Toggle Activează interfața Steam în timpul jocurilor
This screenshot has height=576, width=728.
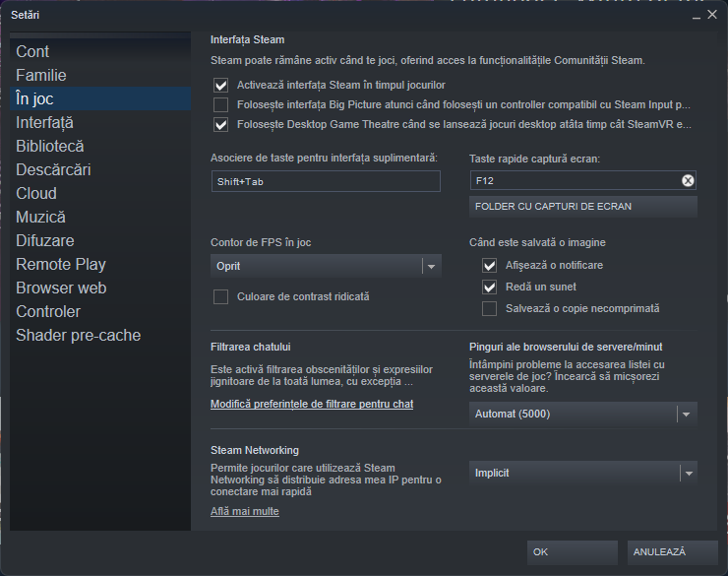[x=221, y=85]
